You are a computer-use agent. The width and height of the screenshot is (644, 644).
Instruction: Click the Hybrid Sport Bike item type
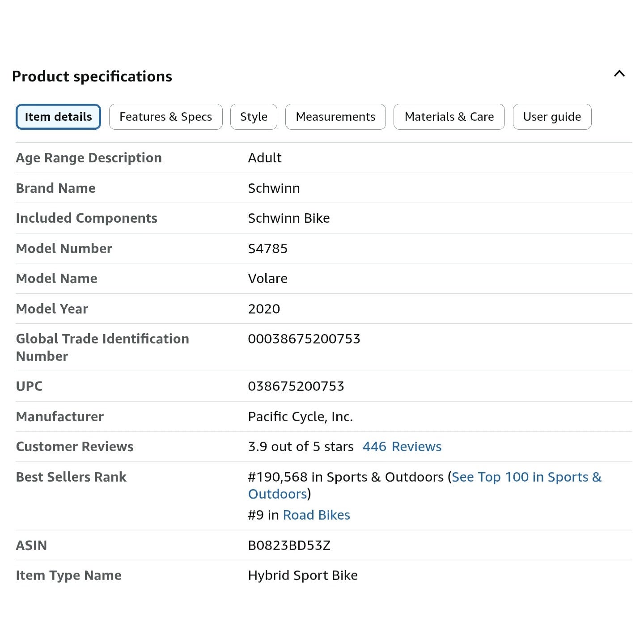click(303, 576)
